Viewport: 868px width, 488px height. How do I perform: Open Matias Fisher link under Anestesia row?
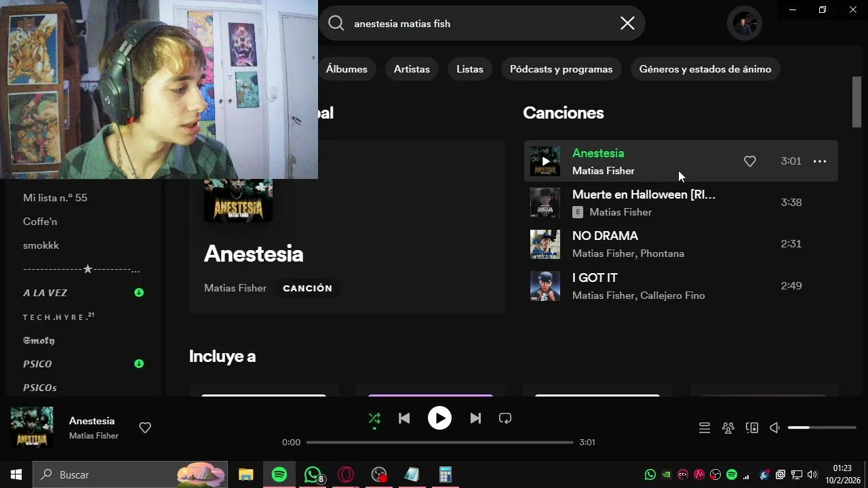pyautogui.click(x=604, y=171)
